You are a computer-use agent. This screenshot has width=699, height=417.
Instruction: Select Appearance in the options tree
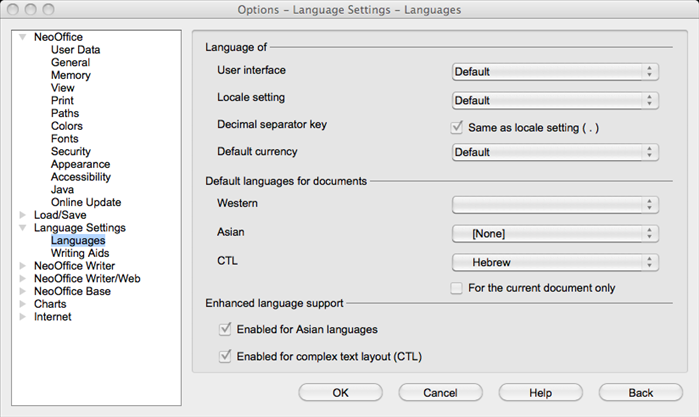81,164
